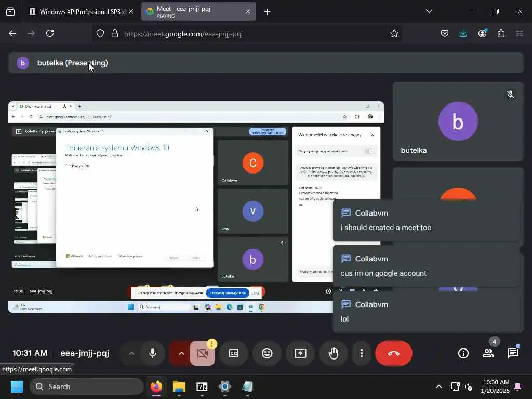Open File Explorer from the taskbar
The height and width of the screenshot is (399, 532).
tap(179, 387)
